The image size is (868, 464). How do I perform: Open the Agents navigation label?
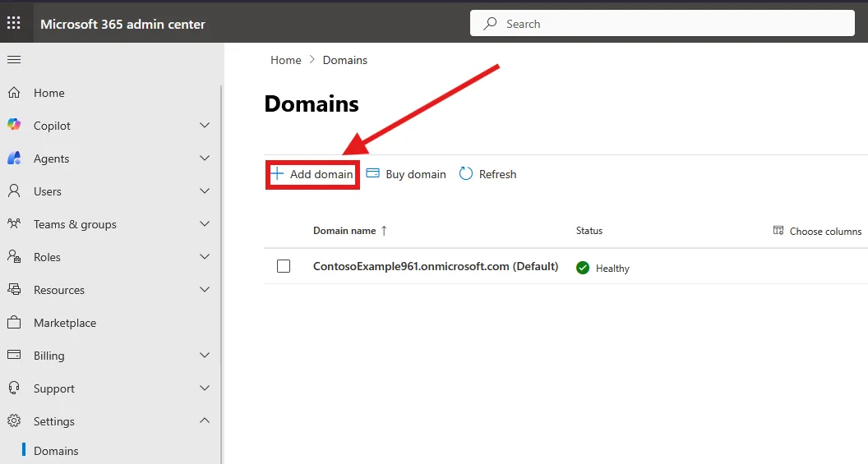(x=52, y=158)
